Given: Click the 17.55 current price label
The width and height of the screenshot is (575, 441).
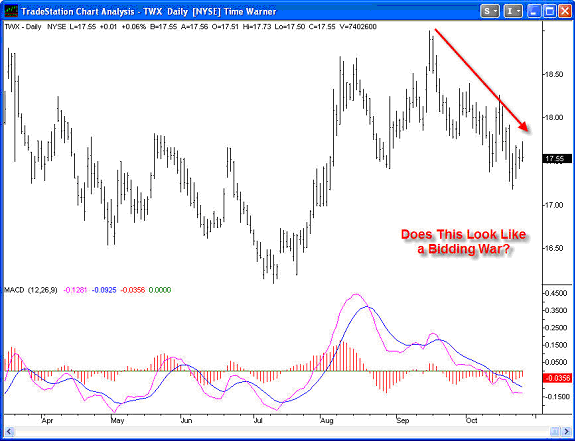Looking at the screenshot, I should [557, 159].
